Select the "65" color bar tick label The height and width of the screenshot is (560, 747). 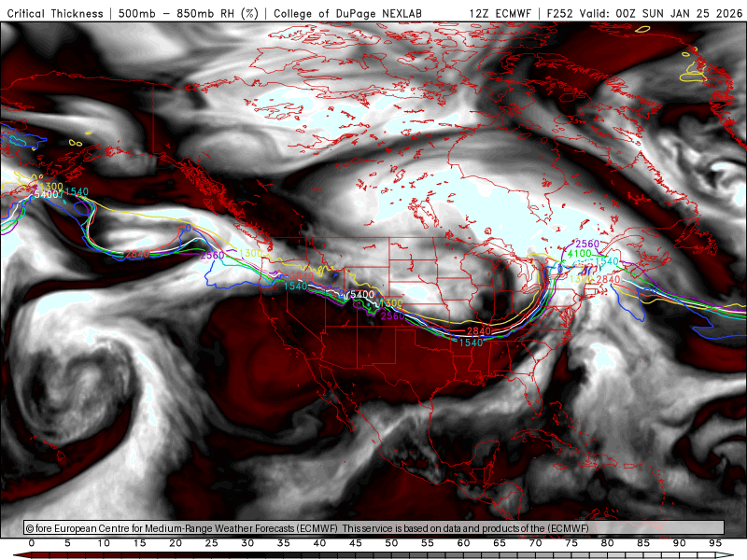tap(500, 543)
